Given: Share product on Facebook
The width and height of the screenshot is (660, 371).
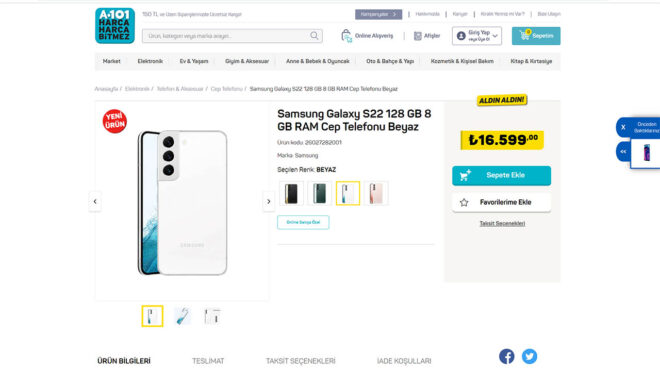Looking at the screenshot, I should tap(507, 356).
